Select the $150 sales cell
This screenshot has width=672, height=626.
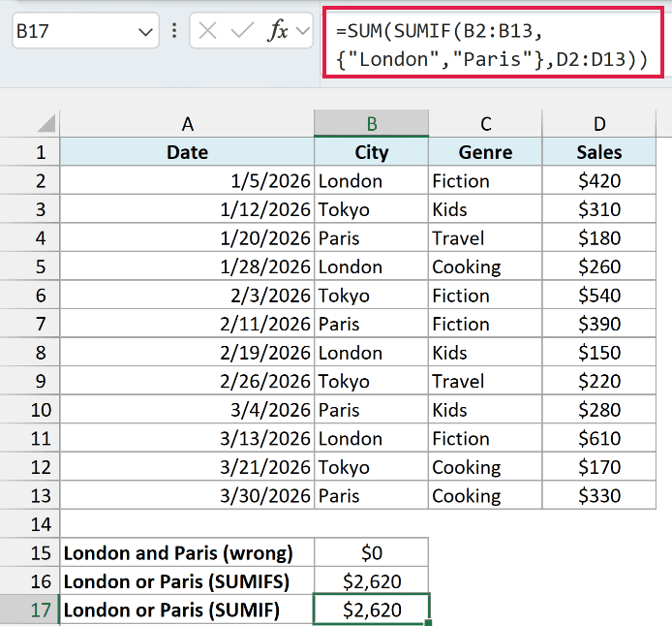[x=599, y=353]
